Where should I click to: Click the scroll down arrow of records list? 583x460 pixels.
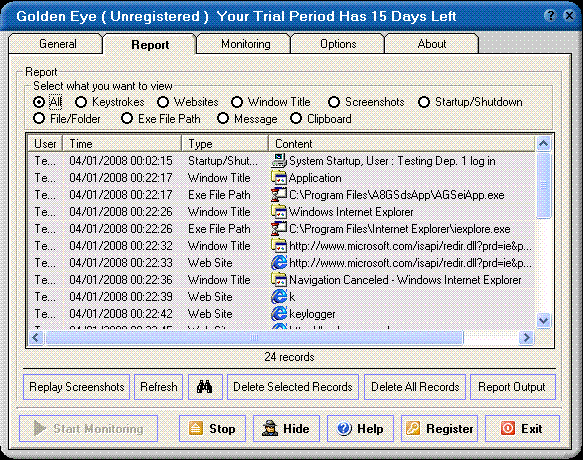(544, 320)
